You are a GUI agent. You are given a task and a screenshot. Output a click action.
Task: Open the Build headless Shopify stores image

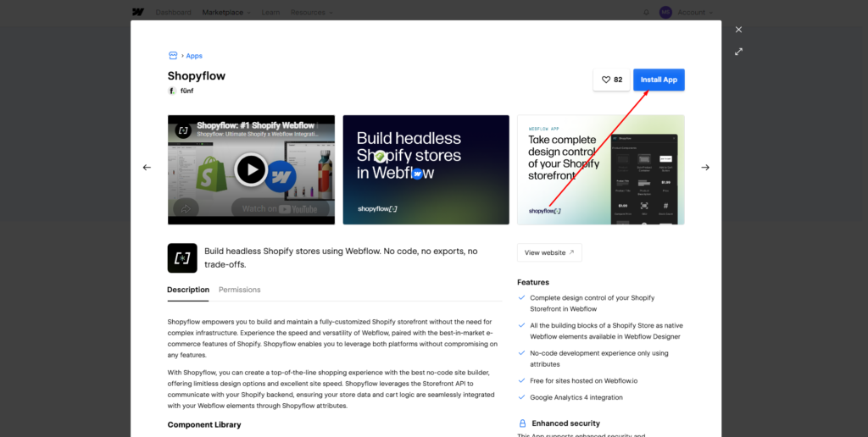(x=426, y=169)
